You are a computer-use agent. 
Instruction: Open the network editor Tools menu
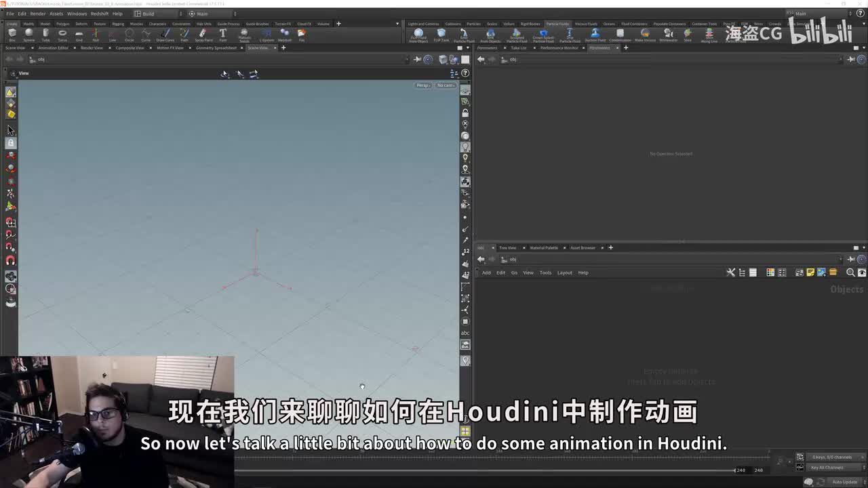pos(545,272)
